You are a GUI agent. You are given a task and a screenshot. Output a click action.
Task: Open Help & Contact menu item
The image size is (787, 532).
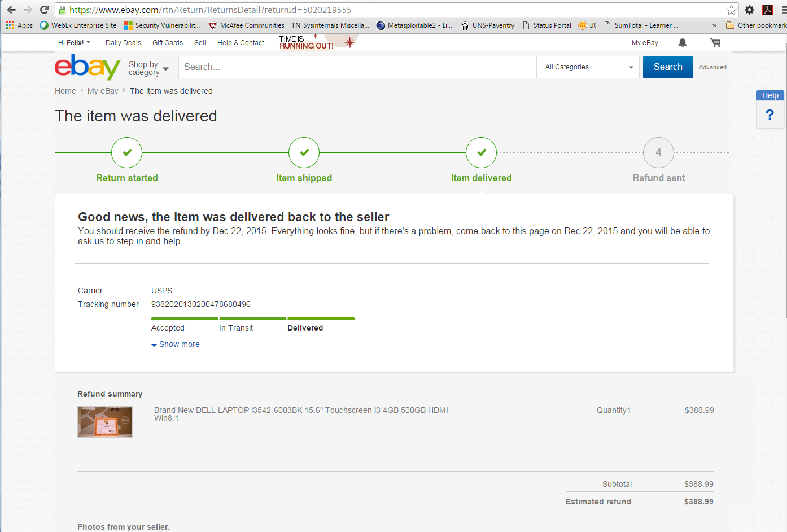click(x=241, y=43)
